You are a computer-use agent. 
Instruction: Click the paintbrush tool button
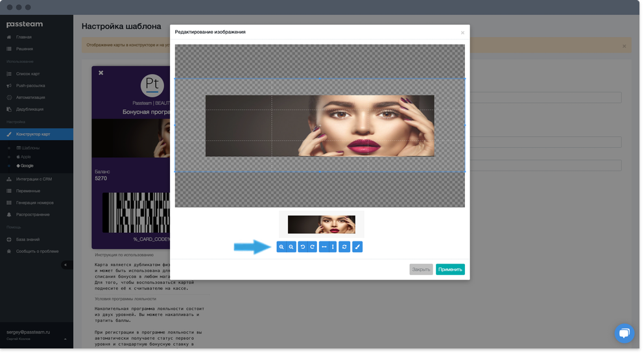357,247
